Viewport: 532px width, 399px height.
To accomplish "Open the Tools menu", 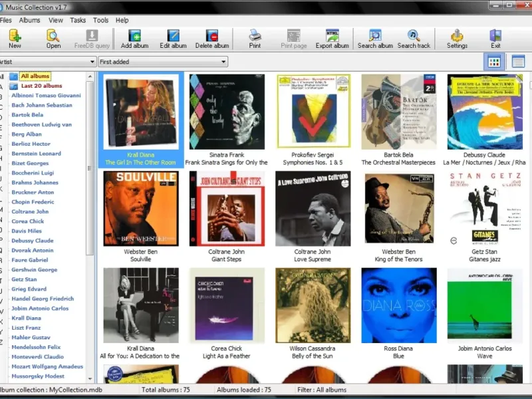I will (x=101, y=21).
